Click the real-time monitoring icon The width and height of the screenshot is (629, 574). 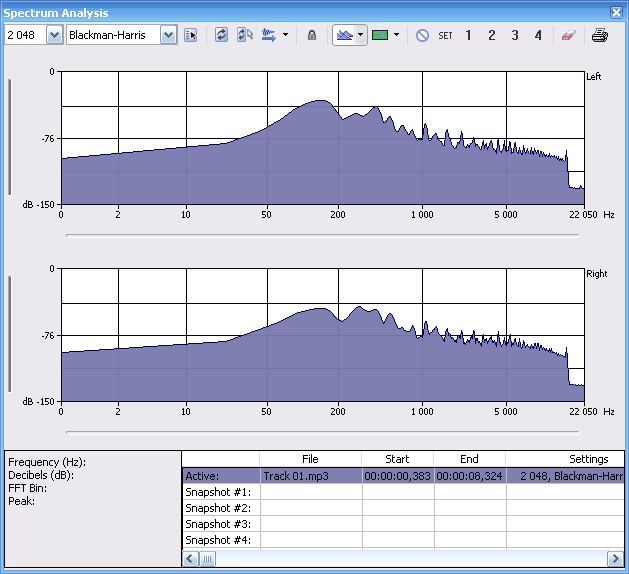[268, 35]
